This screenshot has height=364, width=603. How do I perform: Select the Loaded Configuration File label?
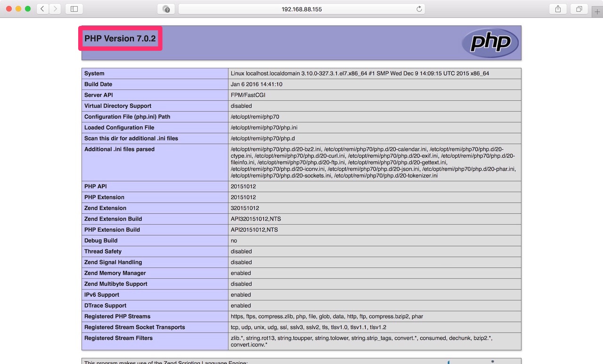pos(119,128)
